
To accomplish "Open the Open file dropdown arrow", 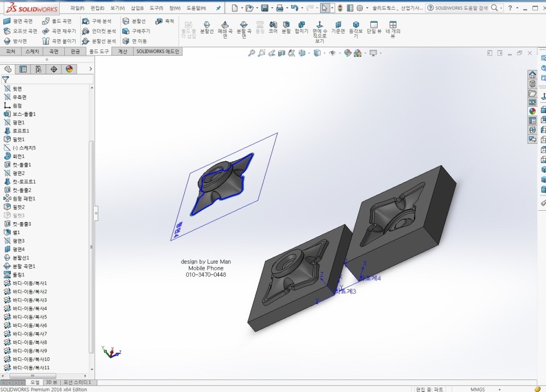I will [257, 7].
